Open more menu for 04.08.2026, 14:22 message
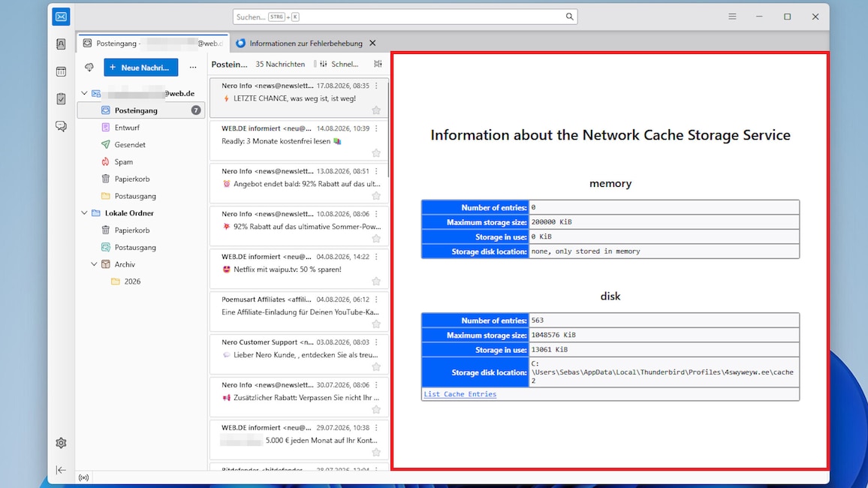The width and height of the screenshot is (868, 488). click(376, 257)
